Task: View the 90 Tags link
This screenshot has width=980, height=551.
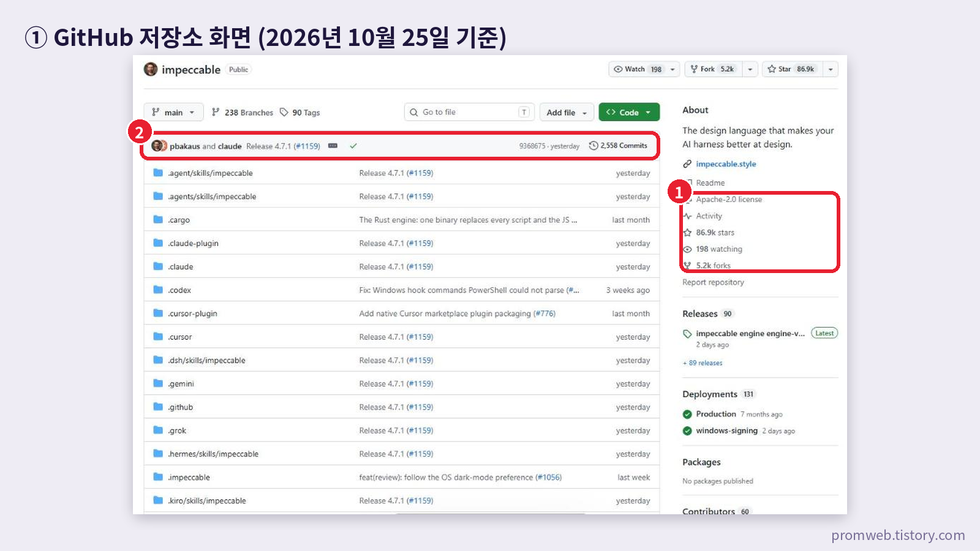Action: click(300, 113)
